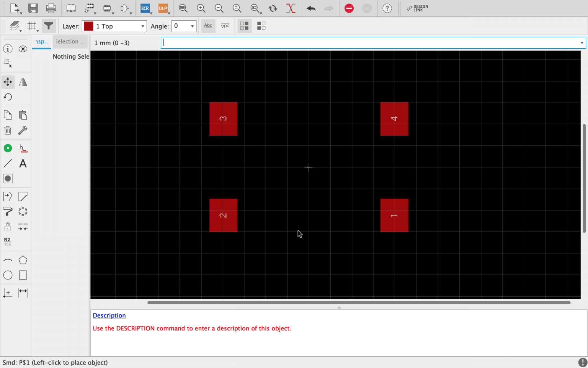This screenshot has width=588, height=368.
Task: Select the Rotate tool
Action: (8, 97)
